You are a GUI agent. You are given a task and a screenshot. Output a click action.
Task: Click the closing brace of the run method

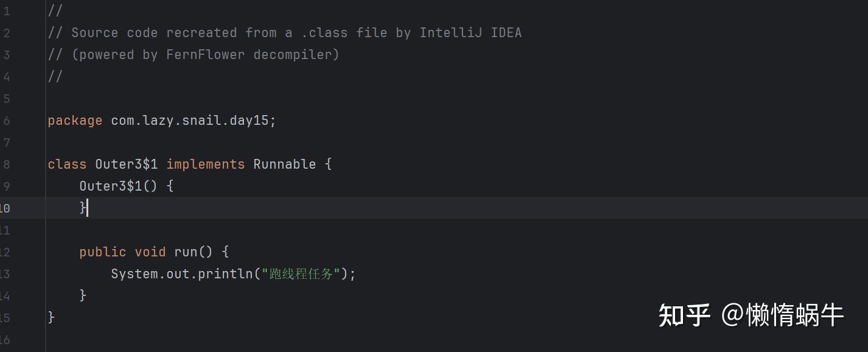point(83,295)
